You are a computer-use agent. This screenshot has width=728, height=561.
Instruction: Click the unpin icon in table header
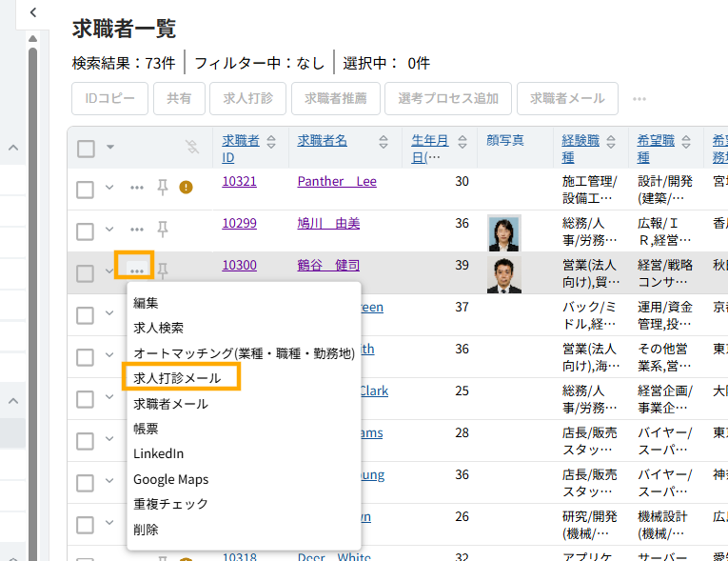click(192, 148)
